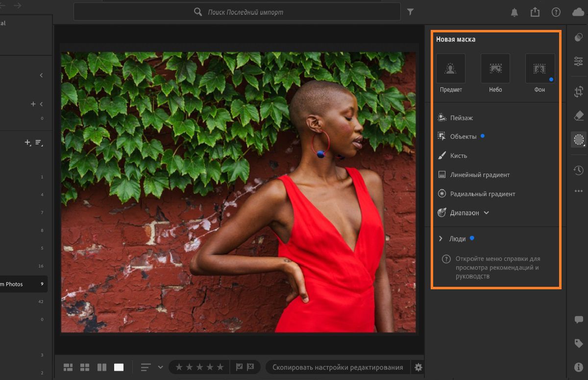Open the Edit adjustments panel
The height and width of the screenshot is (380, 588).
tap(578, 62)
